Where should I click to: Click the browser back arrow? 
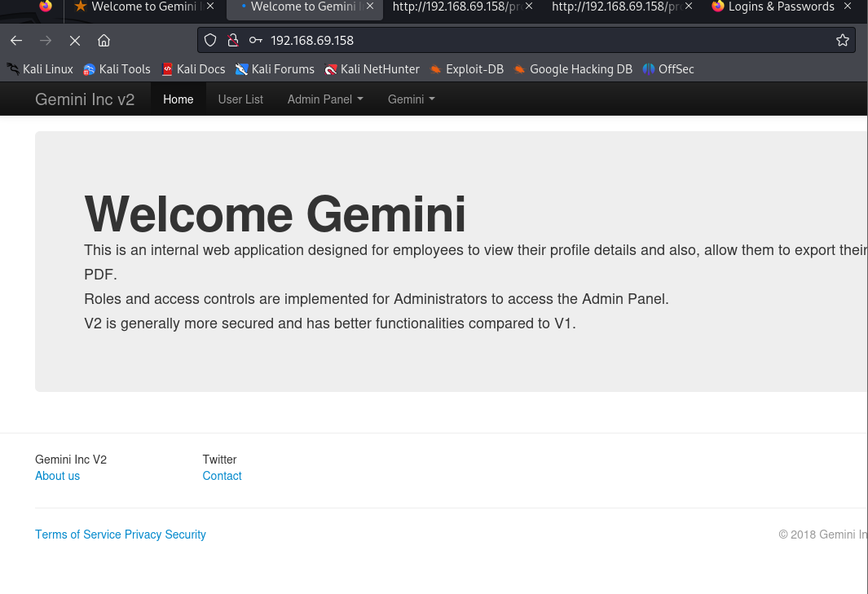[16, 41]
